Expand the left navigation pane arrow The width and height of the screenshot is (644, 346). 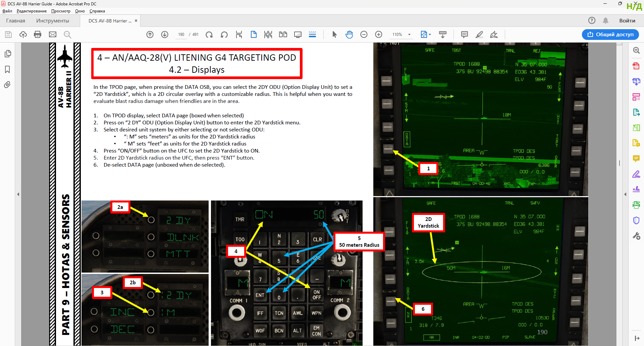coord(18,194)
